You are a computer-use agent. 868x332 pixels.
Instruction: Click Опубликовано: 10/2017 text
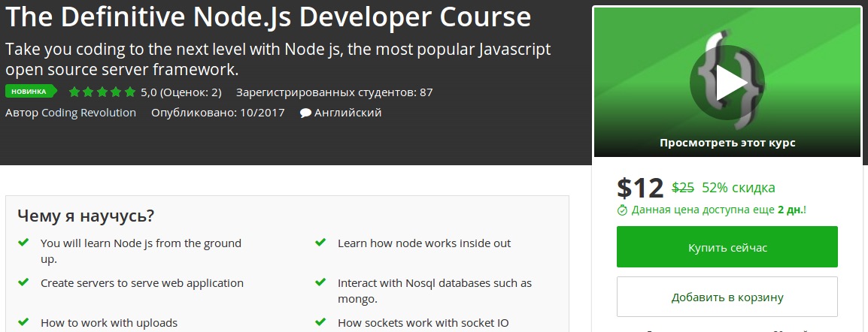[x=218, y=113]
